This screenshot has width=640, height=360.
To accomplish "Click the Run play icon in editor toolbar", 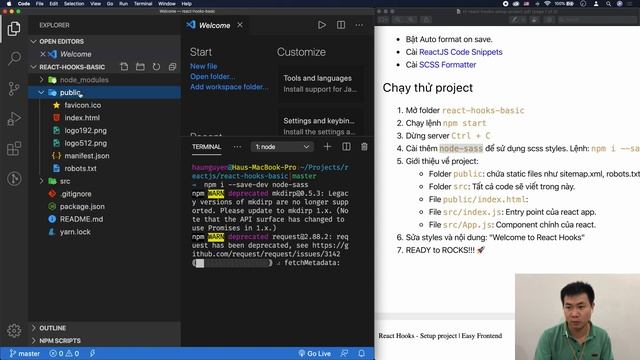I will click(322, 25).
